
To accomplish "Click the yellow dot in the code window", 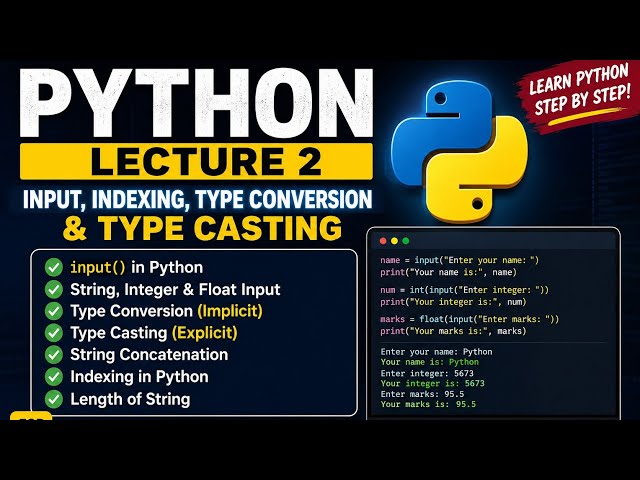I will pos(394,241).
